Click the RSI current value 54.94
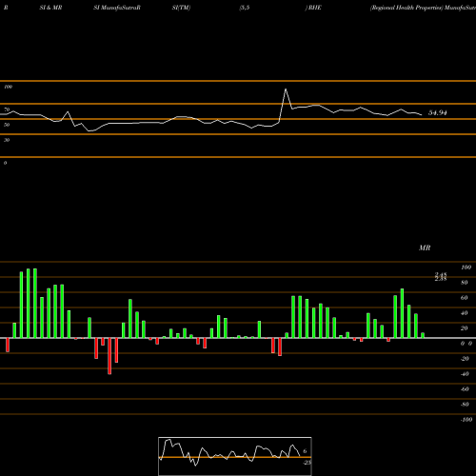Image resolution: width=476 pixels, height=476 pixels. pyautogui.click(x=438, y=112)
